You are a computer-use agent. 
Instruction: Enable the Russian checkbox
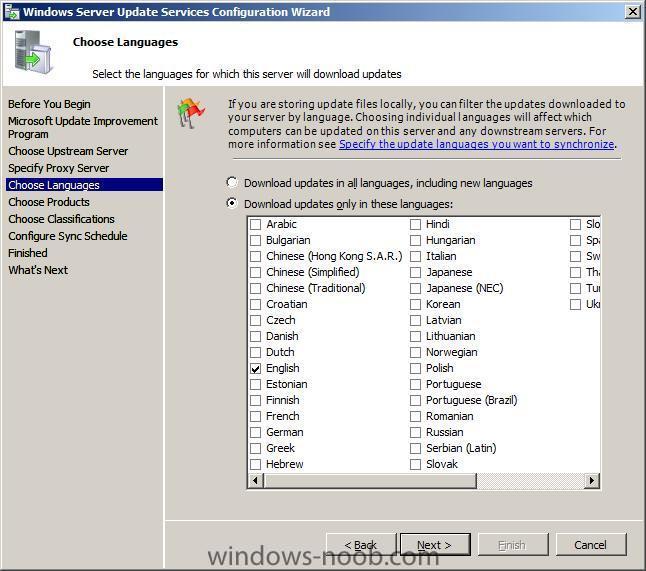pos(415,433)
